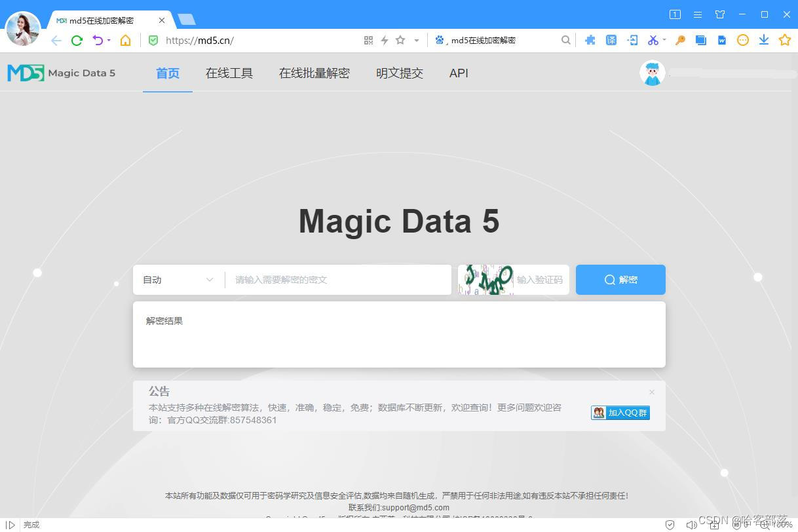The width and height of the screenshot is (798, 532).
Task: Bookmark this page with the star icon
Action: [x=400, y=41]
